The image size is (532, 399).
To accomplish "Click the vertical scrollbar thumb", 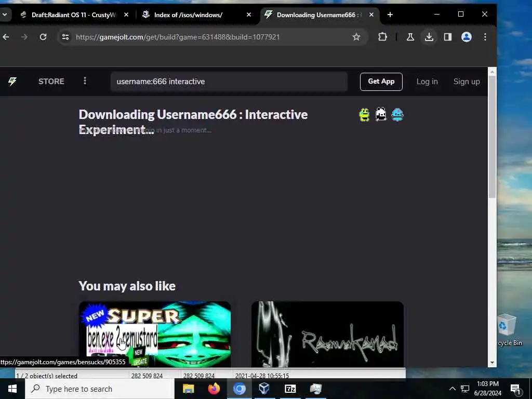I will click(x=492, y=137).
